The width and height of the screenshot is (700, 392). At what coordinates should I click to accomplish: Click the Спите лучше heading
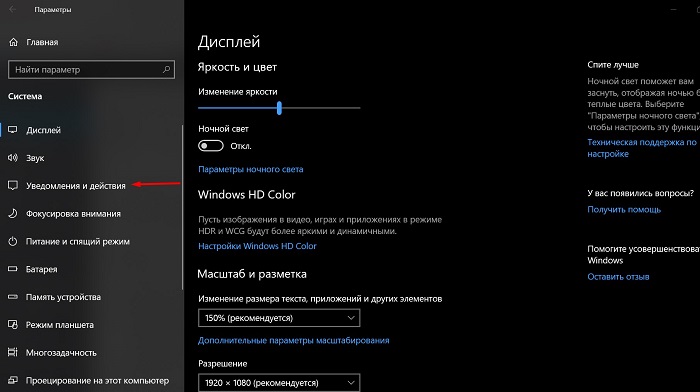[613, 65]
